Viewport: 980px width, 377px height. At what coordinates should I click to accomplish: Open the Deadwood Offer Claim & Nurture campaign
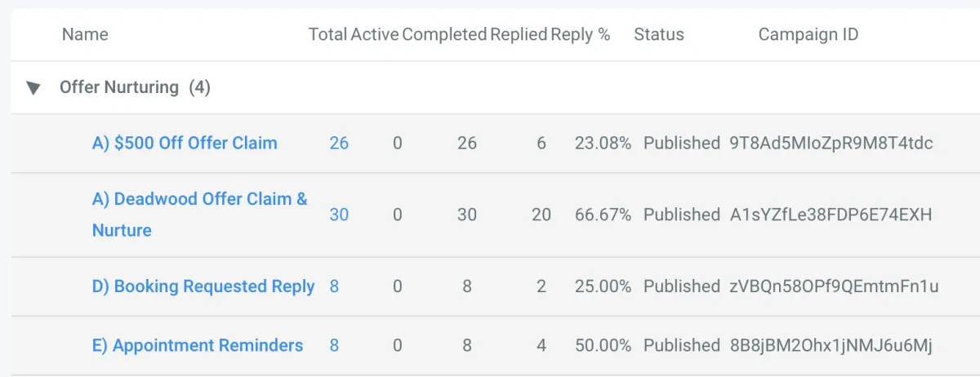coord(199,199)
